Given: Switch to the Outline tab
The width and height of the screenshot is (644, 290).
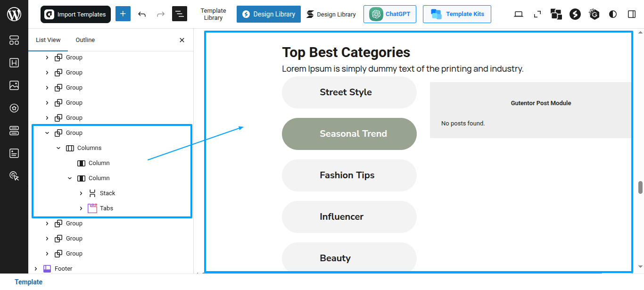Looking at the screenshot, I should tap(85, 40).
